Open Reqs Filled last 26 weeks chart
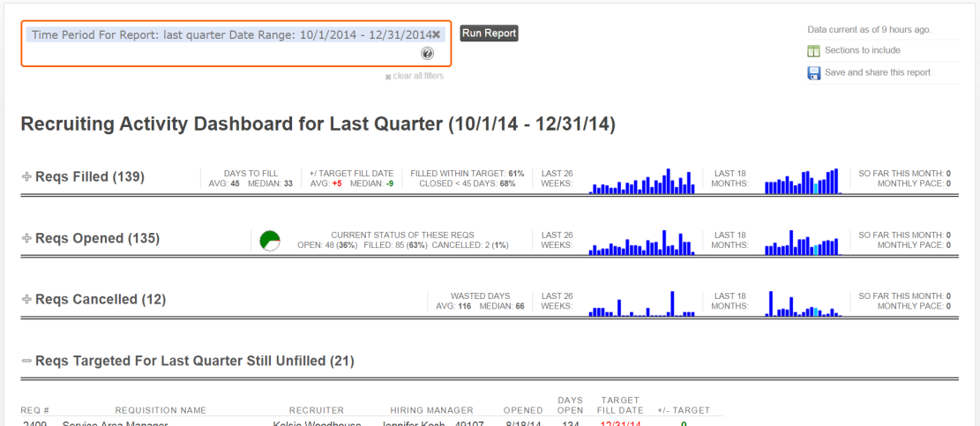The width and height of the screenshot is (980, 426). tap(642, 181)
